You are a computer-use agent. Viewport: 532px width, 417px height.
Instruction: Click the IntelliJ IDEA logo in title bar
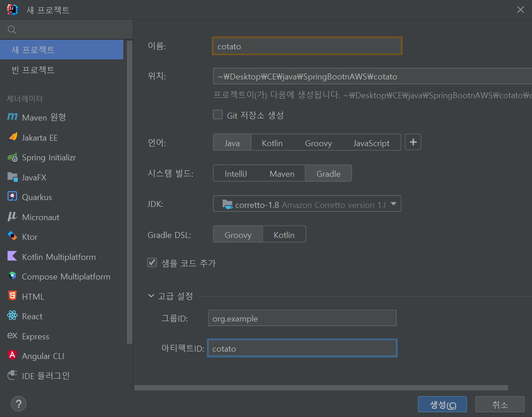click(x=12, y=10)
